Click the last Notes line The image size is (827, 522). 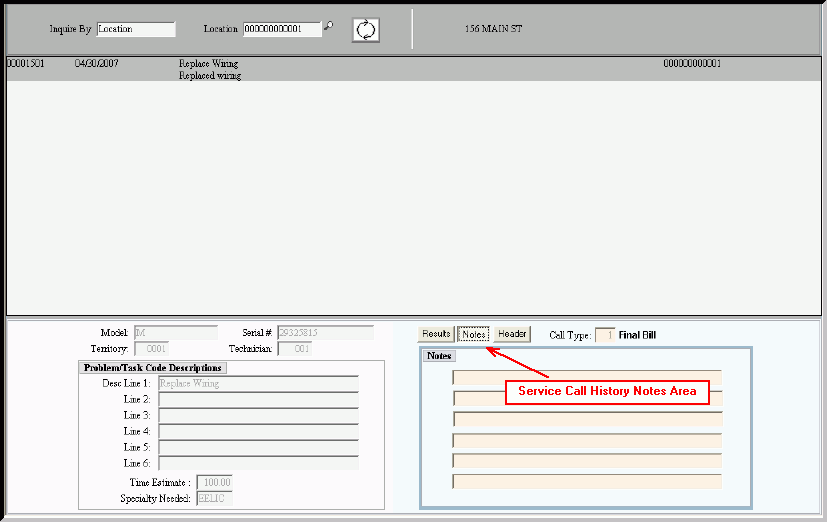tap(587, 482)
